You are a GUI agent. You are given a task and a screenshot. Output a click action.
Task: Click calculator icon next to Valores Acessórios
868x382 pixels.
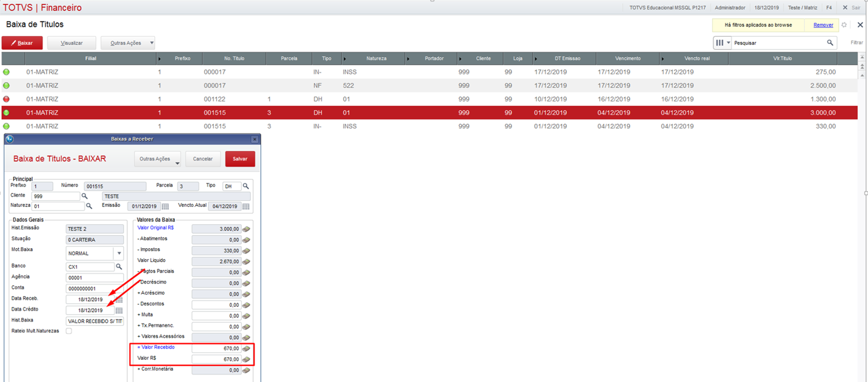click(246, 338)
